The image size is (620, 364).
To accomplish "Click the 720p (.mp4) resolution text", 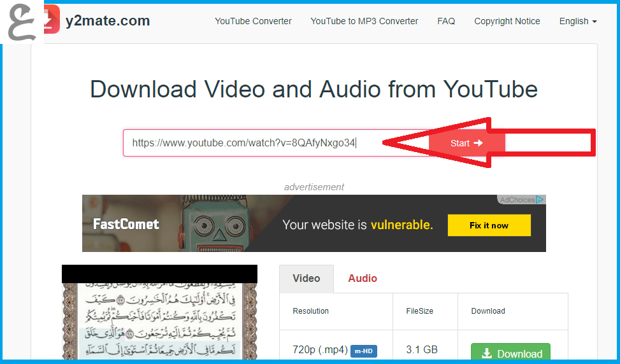I will [x=320, y=350].
